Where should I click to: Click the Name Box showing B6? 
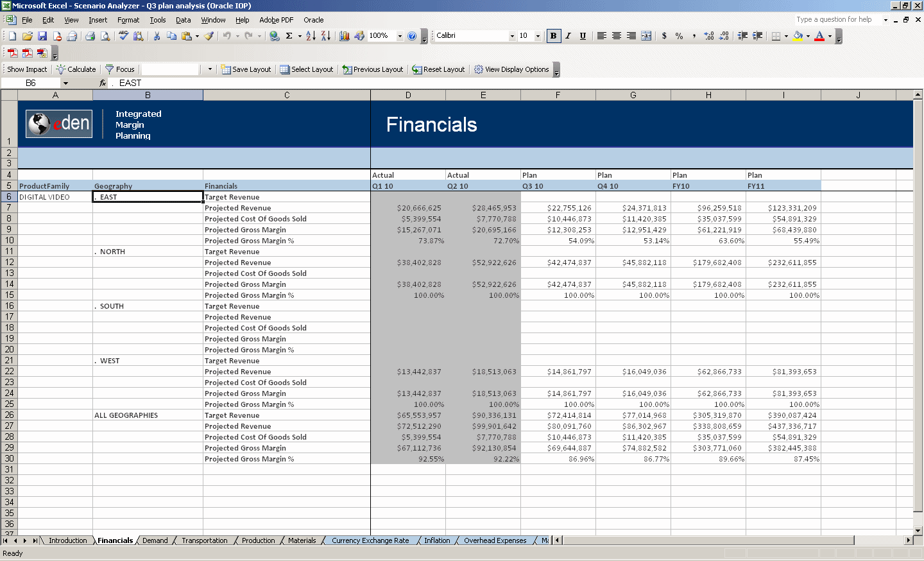31,83
